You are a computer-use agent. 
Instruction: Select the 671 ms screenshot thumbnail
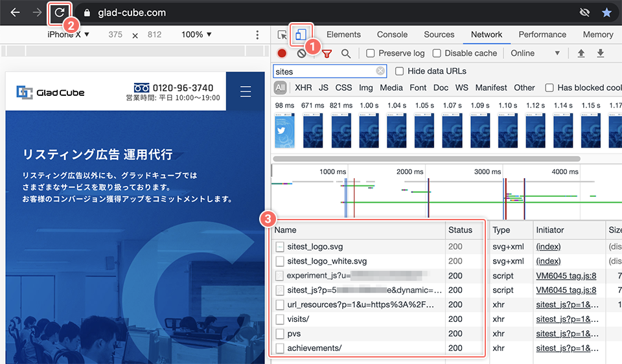coord(312,130)
